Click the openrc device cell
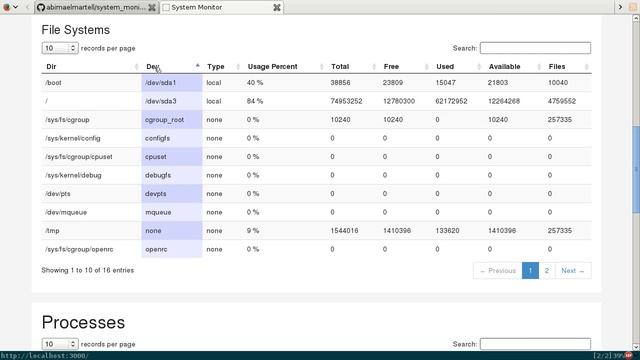 [172, 249]
